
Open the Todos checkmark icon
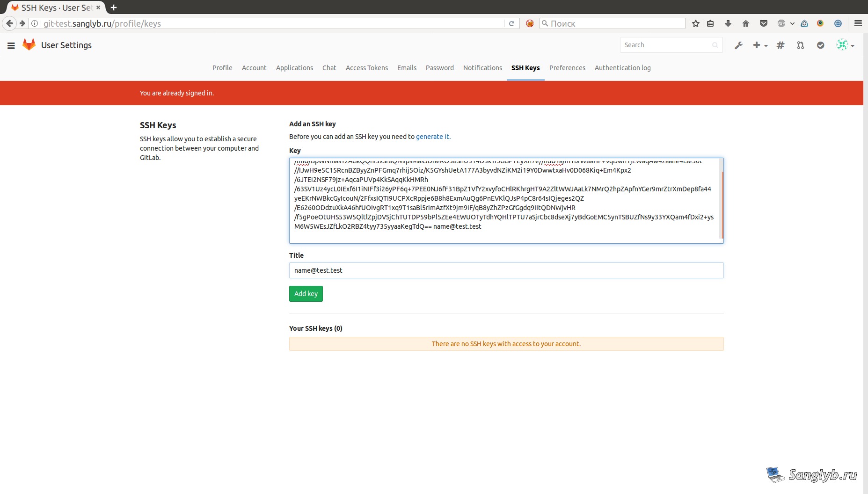click(820, 45)
